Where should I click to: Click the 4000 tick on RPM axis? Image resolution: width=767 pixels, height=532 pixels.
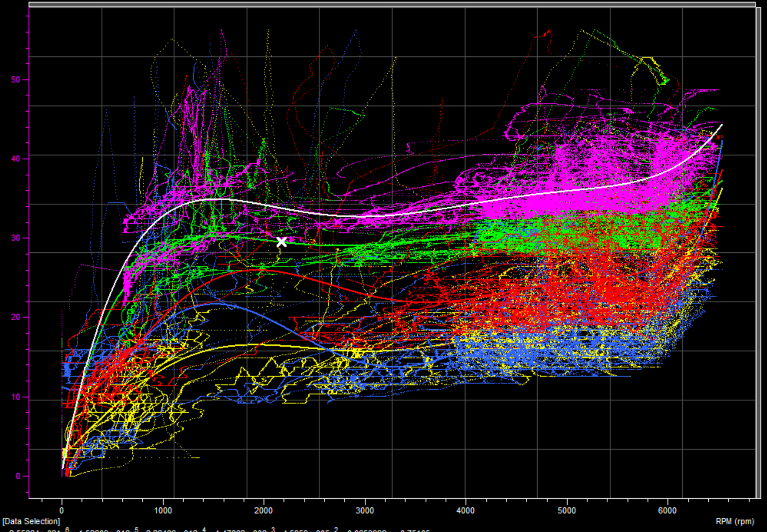(x=466, y=511)
